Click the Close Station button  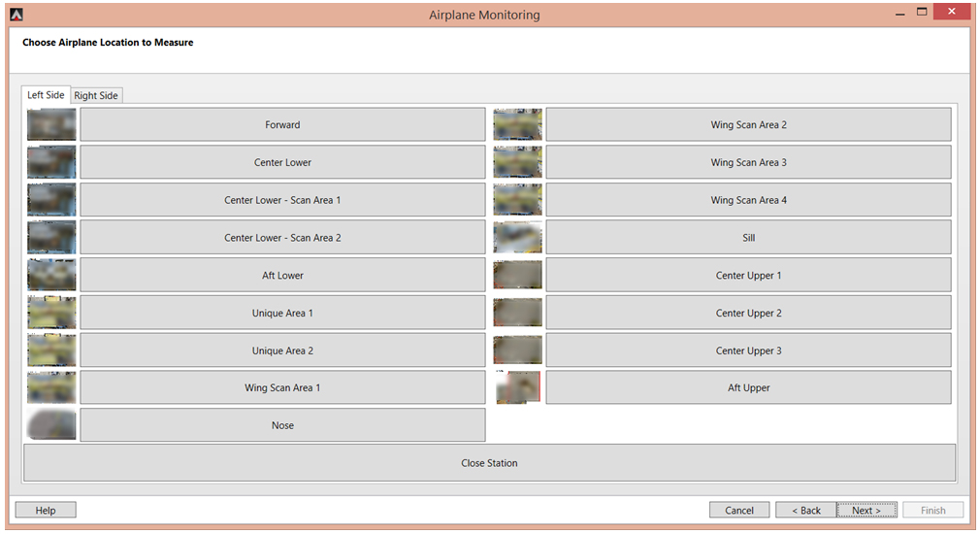pos(489,463)
